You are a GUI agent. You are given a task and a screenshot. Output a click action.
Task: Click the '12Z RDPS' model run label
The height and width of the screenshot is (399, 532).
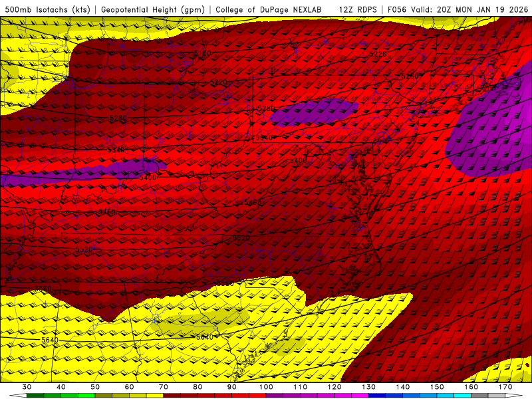[x=358, y=9]
